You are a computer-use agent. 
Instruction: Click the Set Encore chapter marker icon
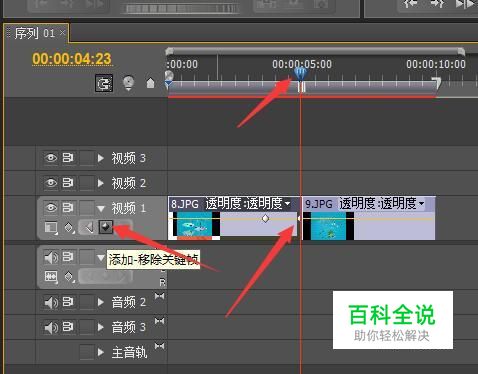click(128, 83)
